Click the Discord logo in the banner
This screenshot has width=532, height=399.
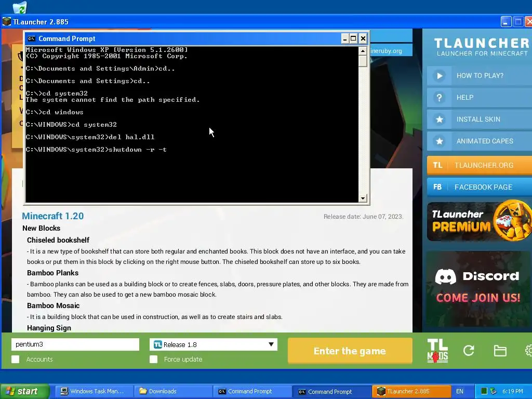click(x=445, y=276)
